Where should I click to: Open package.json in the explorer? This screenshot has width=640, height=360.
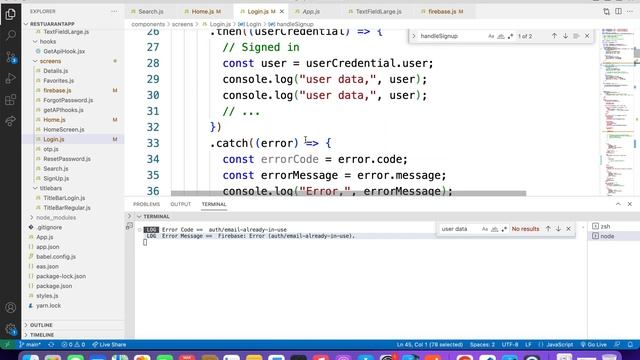point(54,286)
